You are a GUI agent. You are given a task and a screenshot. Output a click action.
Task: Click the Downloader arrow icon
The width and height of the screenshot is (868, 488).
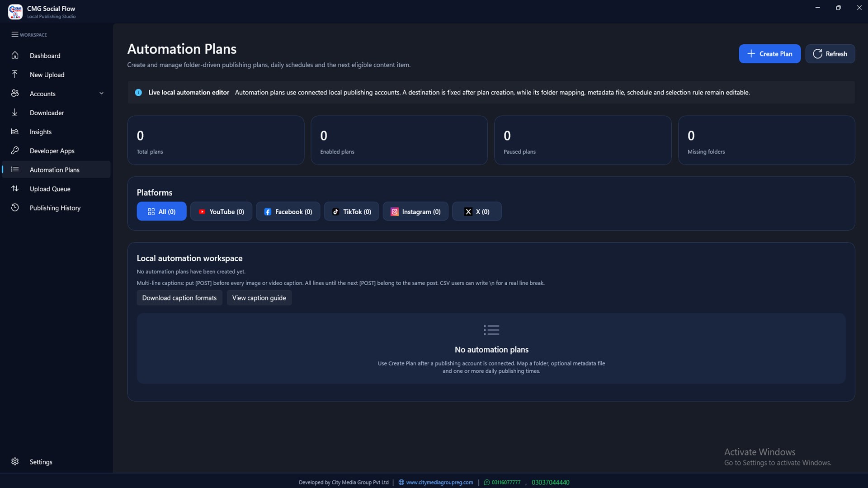(x=15, y=112)
